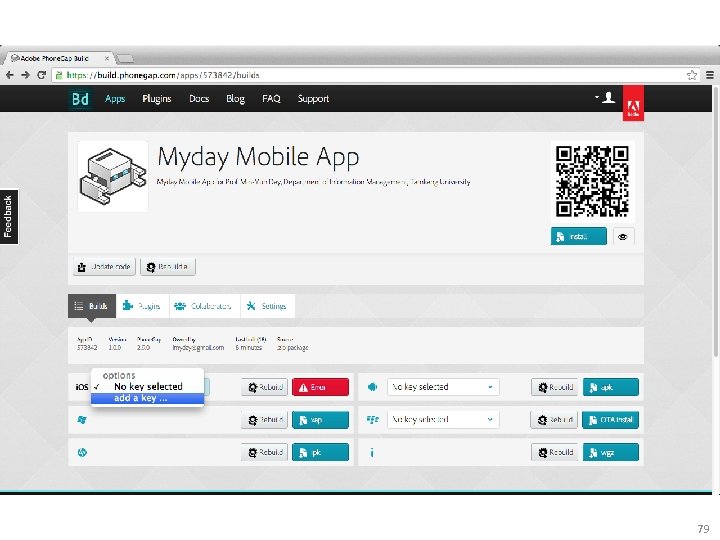The image size is (720, 540).
Task: Toggle the eye visibility button beside Install
Action: point(623,237)
